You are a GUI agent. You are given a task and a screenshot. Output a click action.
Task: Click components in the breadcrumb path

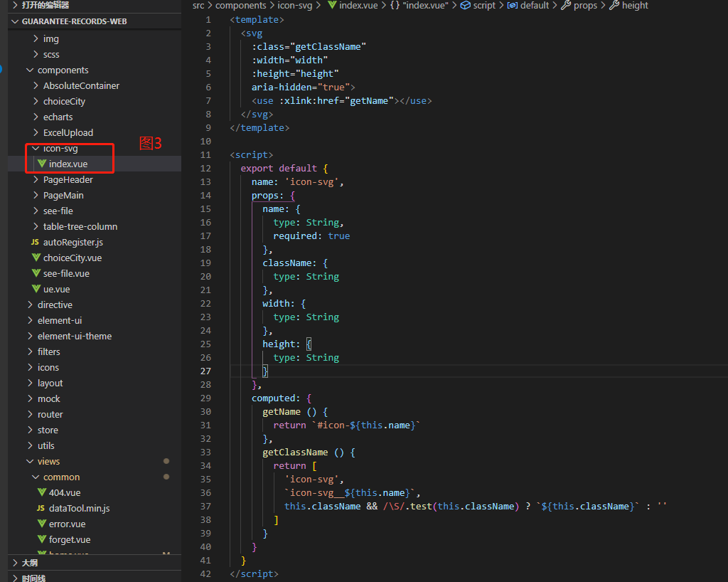click(x=240, y=5)
